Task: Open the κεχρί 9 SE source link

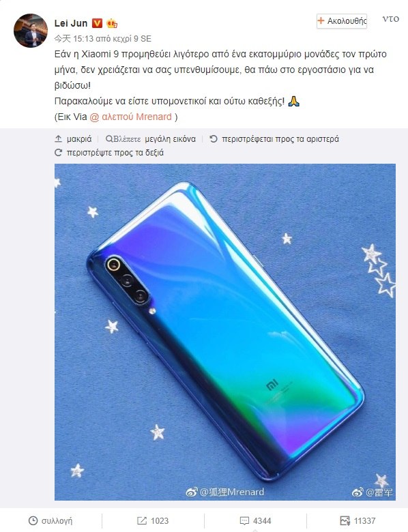Action: tap(132, 39)
